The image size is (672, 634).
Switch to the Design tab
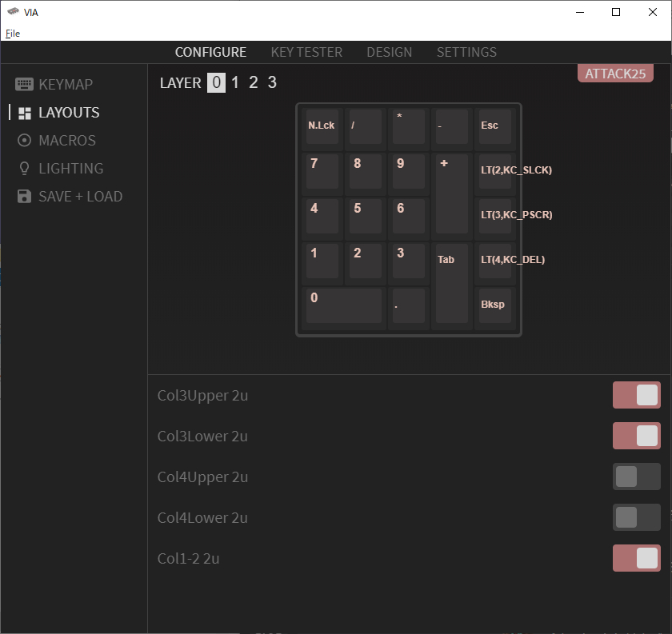point(389,52)
